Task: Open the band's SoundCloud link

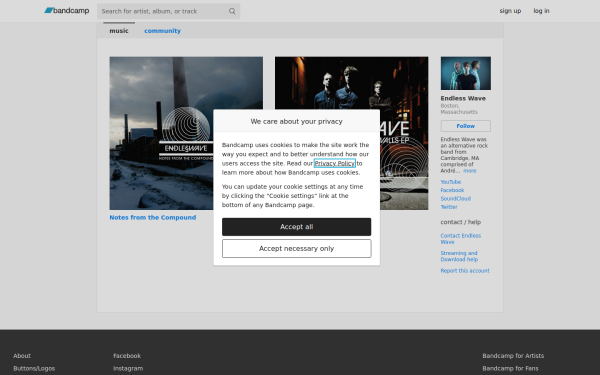Action: point(455,199)
